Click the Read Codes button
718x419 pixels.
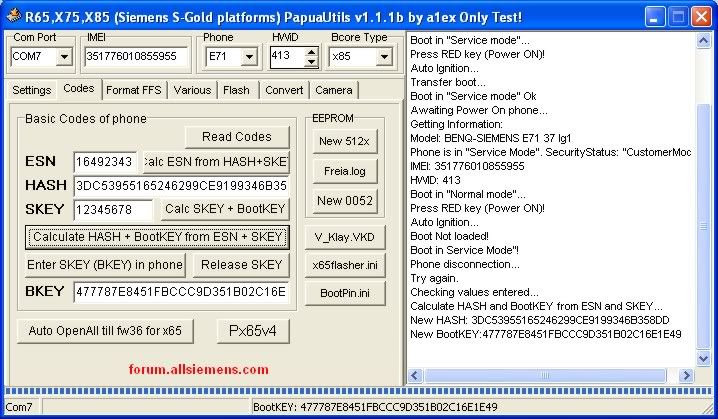coord(237,137)
